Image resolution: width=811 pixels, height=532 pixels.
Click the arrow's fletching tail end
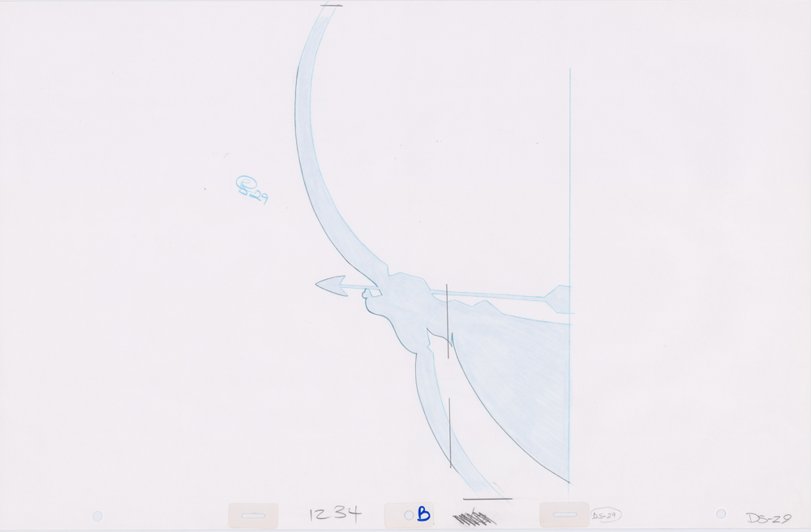point(558,298)
